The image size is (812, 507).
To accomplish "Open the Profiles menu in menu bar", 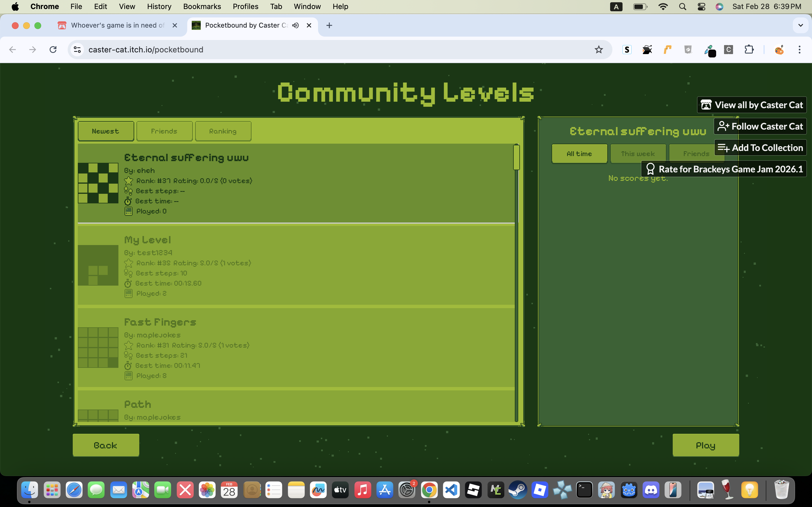I will coord(245,6).
